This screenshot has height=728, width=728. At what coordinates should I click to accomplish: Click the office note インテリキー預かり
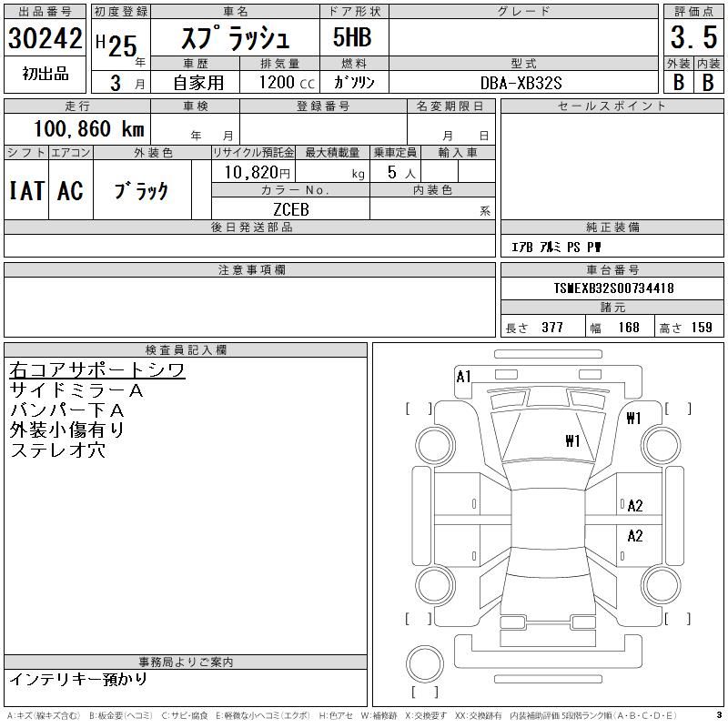pyautogui.click(x=77, y=679)
